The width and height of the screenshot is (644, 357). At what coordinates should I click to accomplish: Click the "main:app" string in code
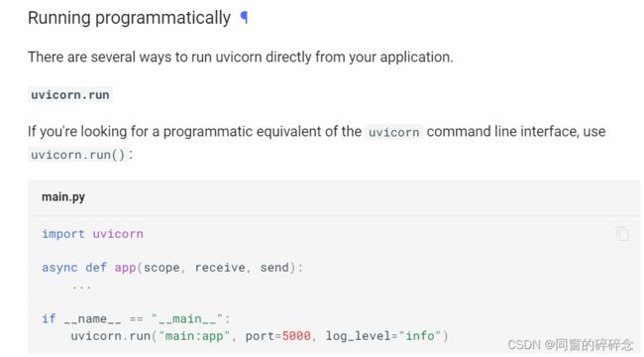(x=194, y=336)
